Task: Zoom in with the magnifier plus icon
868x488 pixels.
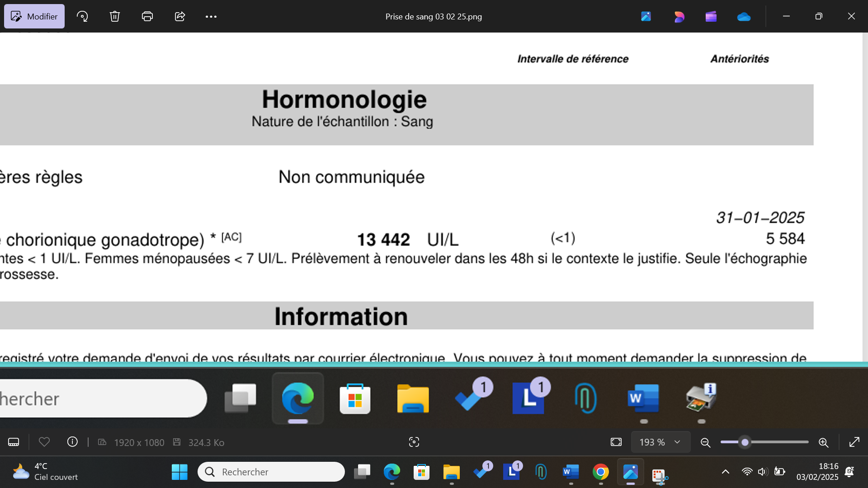Action: click(x=824, y=442)
